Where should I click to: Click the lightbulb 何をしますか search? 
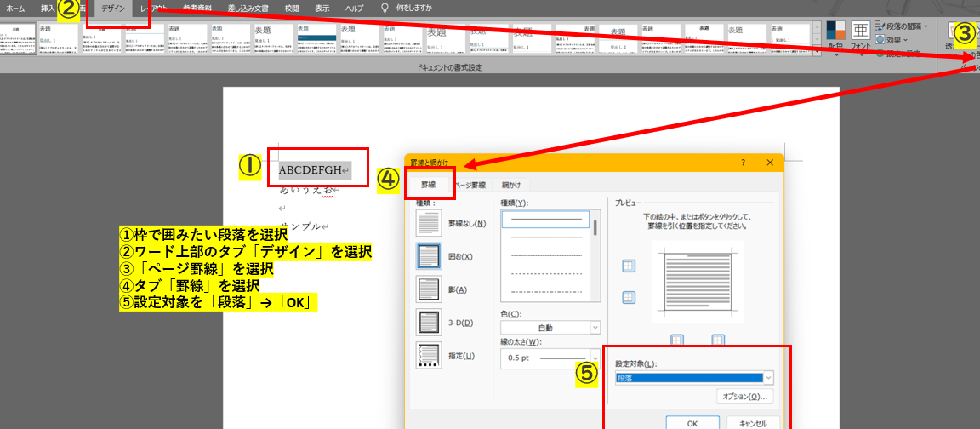coord(408,9)
